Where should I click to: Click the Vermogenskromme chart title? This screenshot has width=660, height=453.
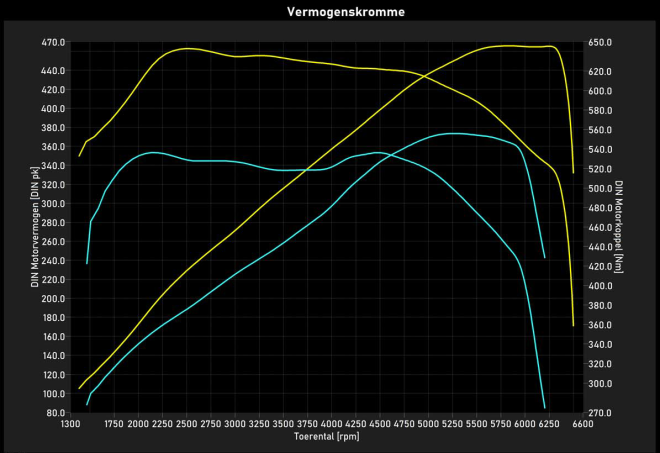click(x=328, y=12)
